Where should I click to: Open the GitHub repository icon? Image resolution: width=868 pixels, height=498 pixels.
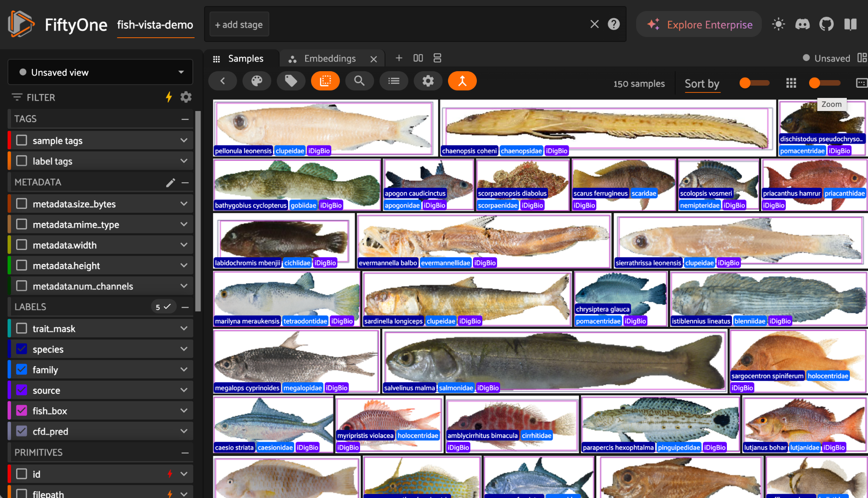[x=826, y=24]
